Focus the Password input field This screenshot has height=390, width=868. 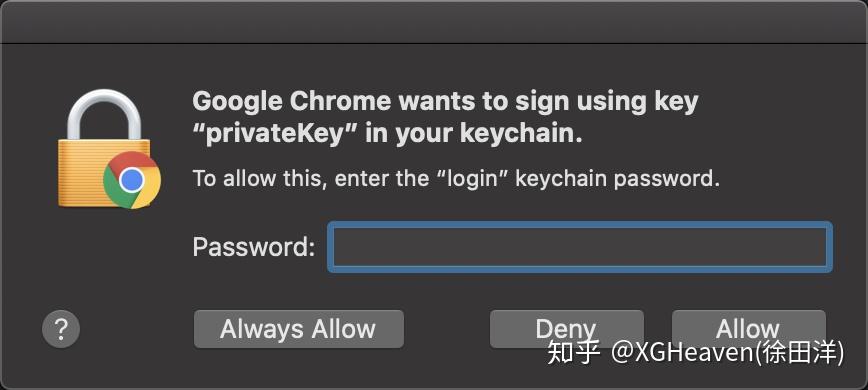coord(580,247)
